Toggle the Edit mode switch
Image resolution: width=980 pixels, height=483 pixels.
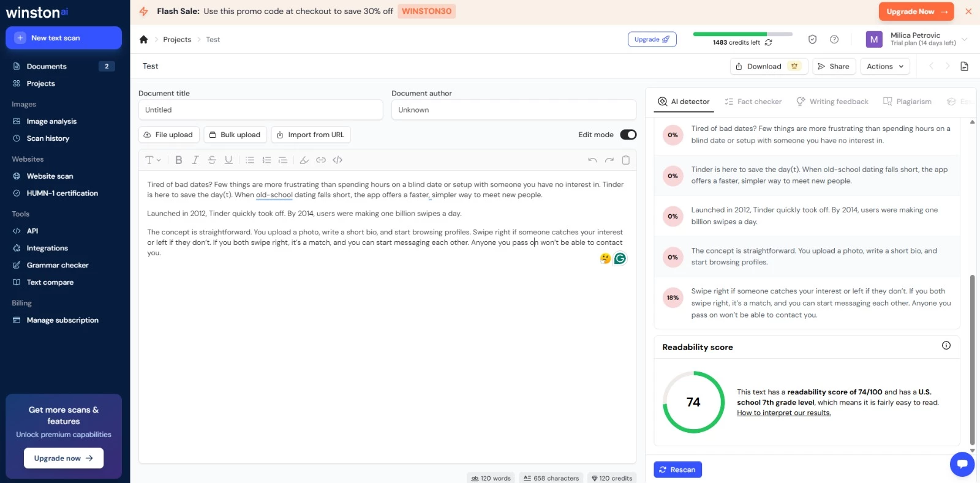pos(628,135)
